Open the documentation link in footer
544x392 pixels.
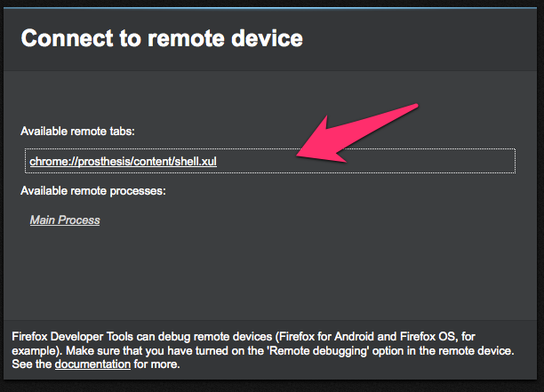tap(92, 364)
